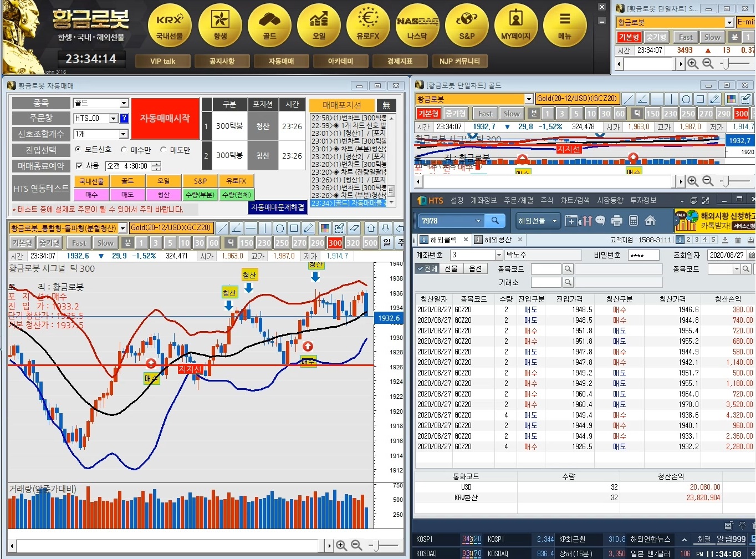The height and width of the screenshot is (559, 756).
Task: Open the HTS 주문/체결 menu
Action: (518, 200)
